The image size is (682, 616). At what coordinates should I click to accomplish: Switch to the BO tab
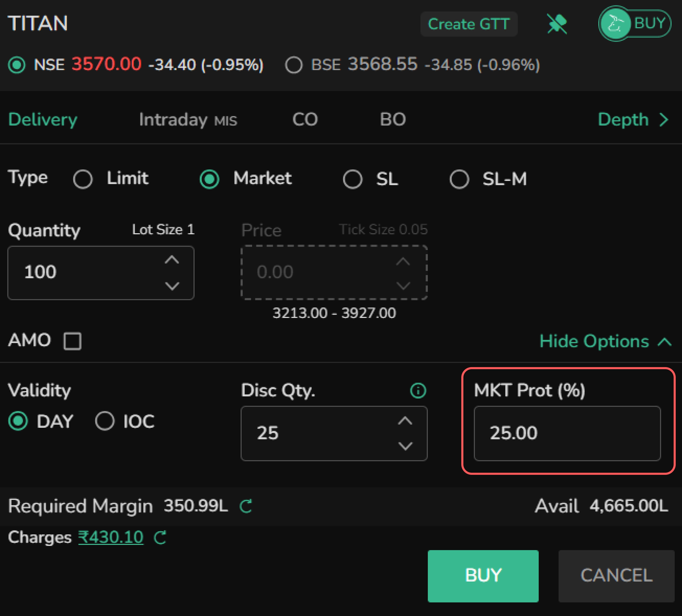tap(393, 119)
